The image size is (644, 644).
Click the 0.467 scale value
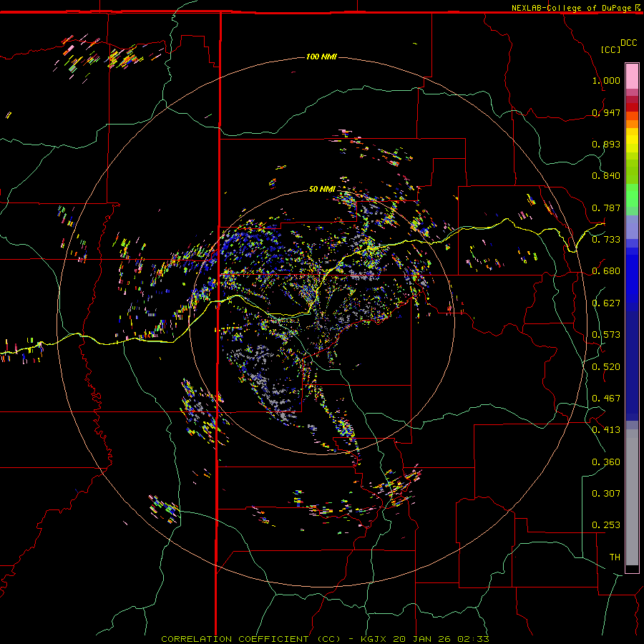click(x=606, y=399)
